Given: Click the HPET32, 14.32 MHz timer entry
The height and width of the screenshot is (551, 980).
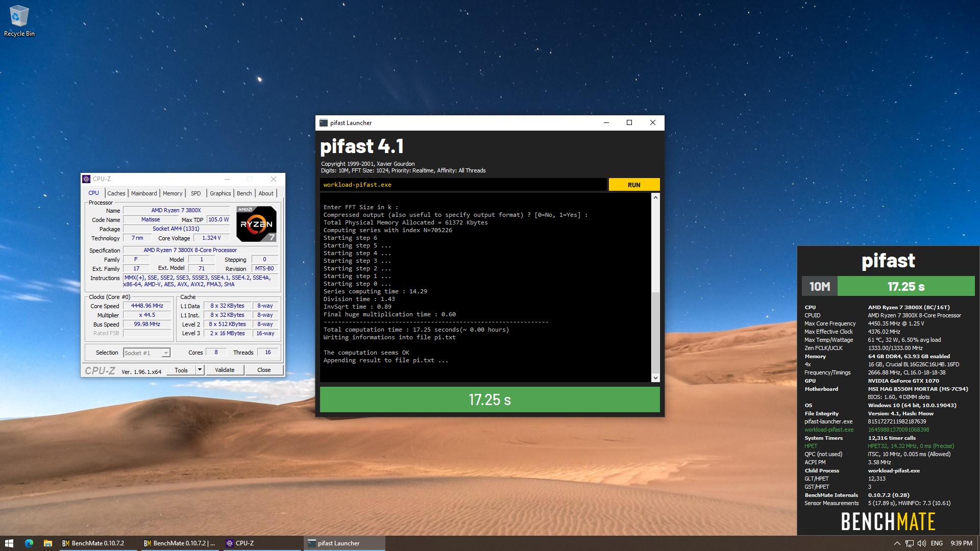Looking at the screenshot, I should coord(911,446).
